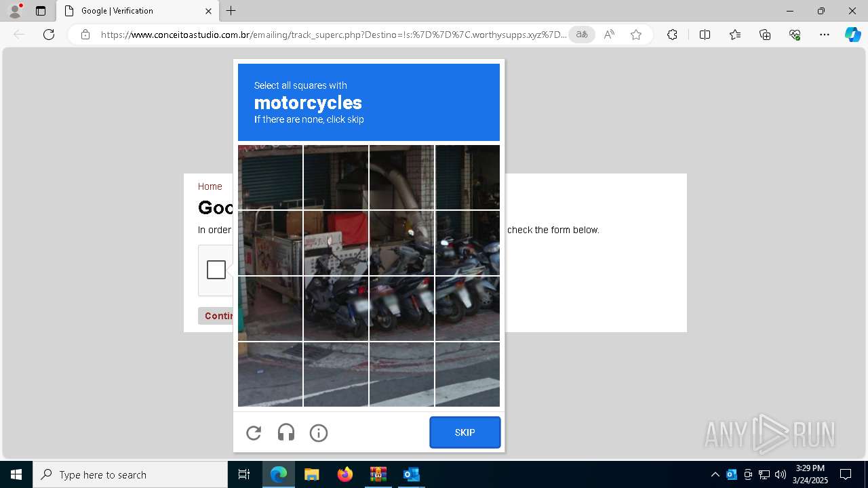Add this page to favorites
The height and width of the screenshot is (488, 868).
click(x=636, y=35)
